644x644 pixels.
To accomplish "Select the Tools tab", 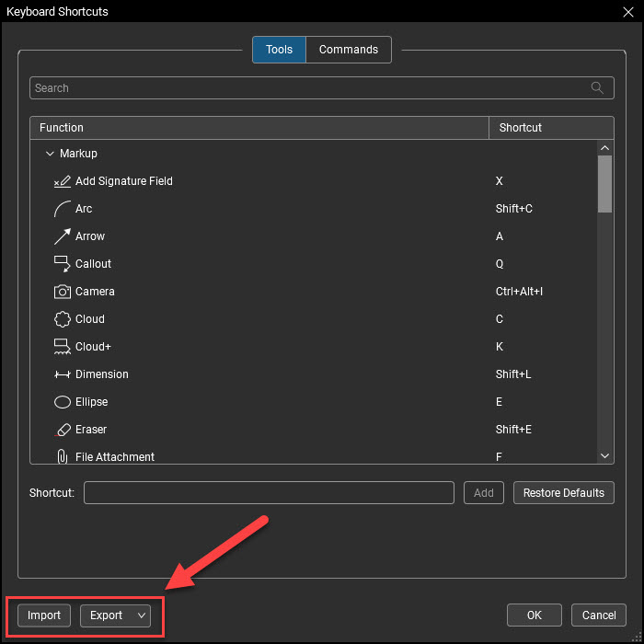I will coord(279,50).
